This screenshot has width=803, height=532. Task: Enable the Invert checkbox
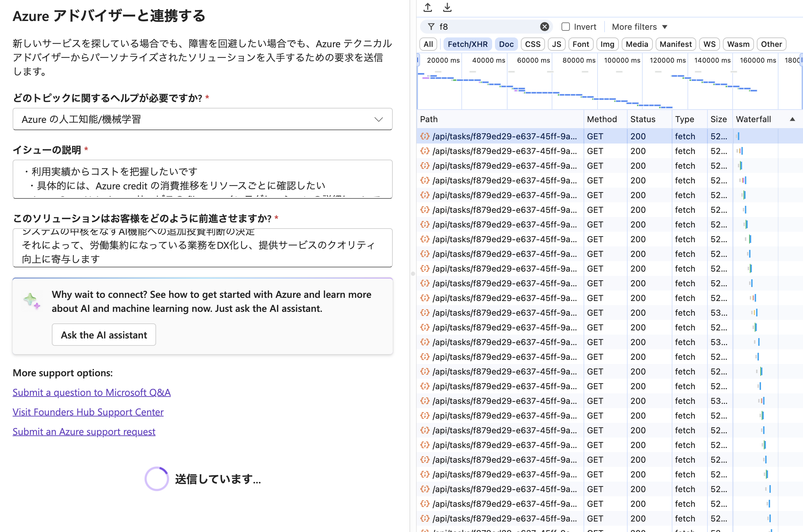pos(566,27)
